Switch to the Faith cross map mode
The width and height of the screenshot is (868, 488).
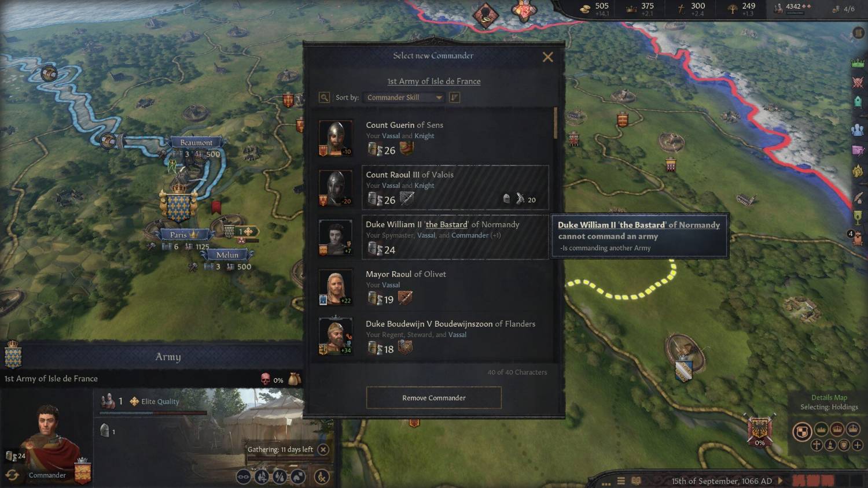pos(816,445)
